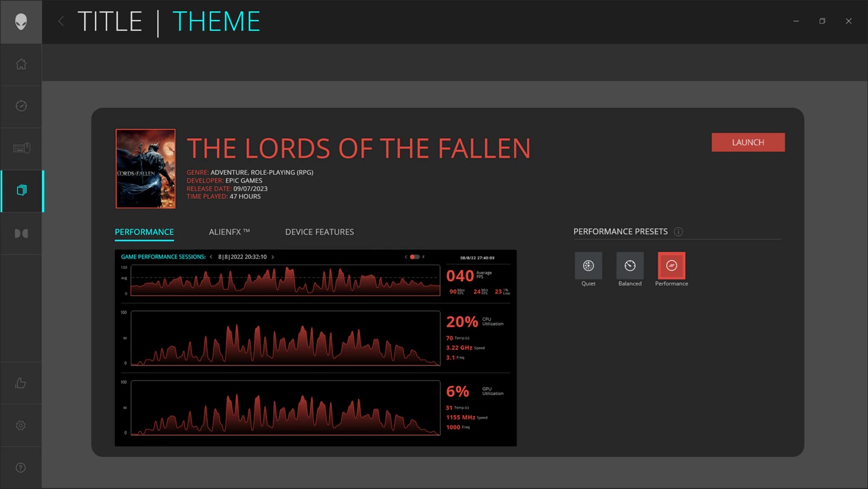Click the 3.22 GHz CPU speed value
Viewport: 868px width, 489px height.
tap(459, 348)
